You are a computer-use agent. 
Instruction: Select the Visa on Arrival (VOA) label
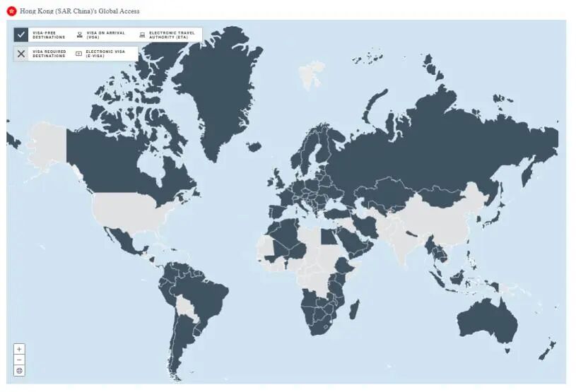106,35
